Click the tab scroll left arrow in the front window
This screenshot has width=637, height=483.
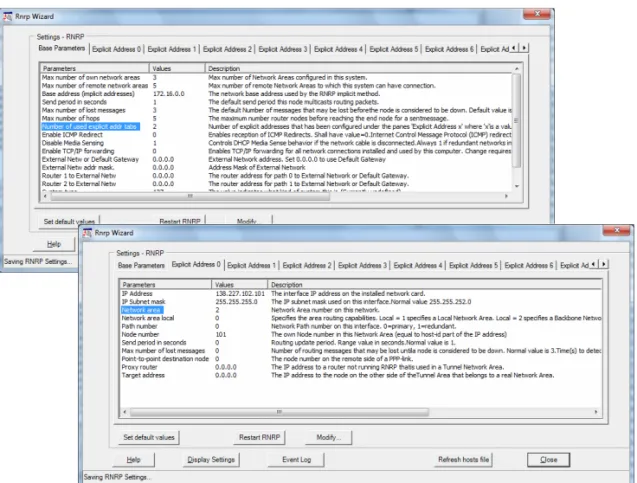point(594,264)
